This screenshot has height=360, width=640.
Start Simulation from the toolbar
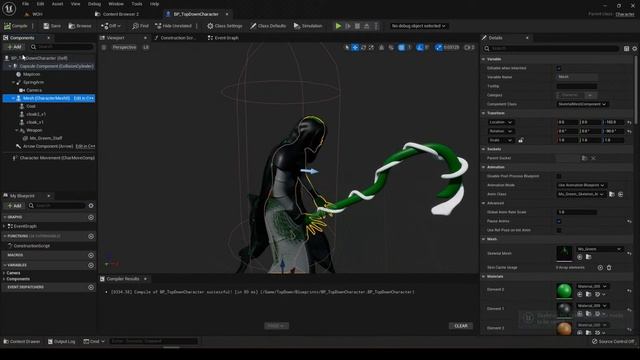pos(308,26)
